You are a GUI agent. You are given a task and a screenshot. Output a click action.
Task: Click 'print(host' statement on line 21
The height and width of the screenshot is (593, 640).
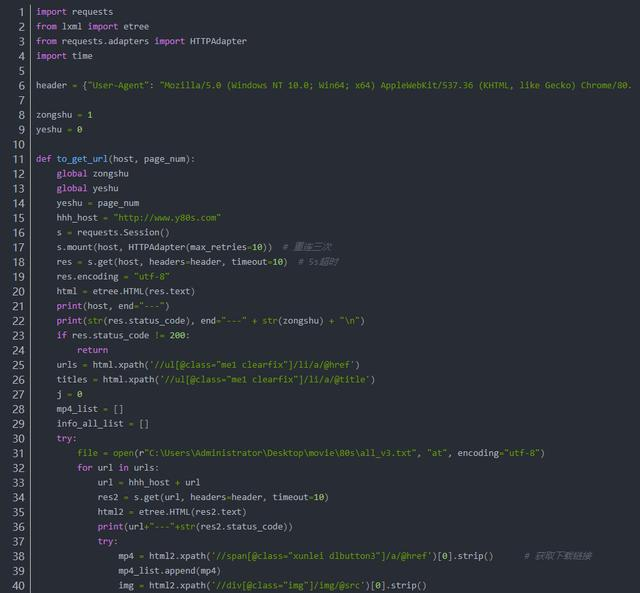click(x=82, y=306)
